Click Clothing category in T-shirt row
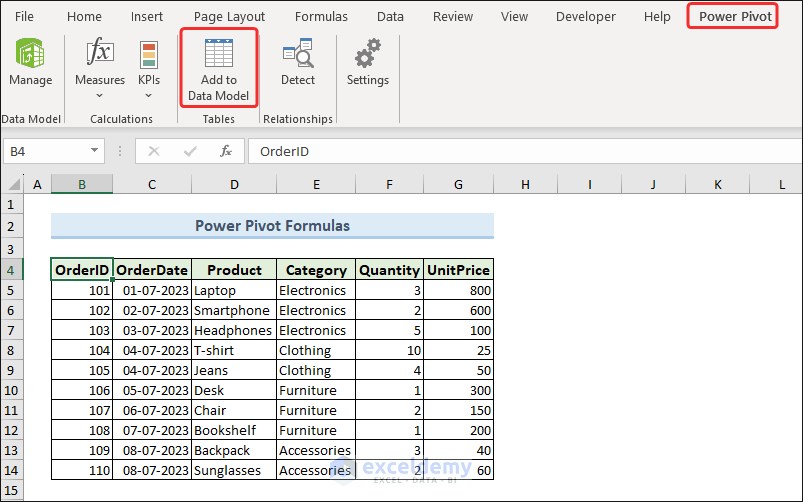 [x=316, y=350]
